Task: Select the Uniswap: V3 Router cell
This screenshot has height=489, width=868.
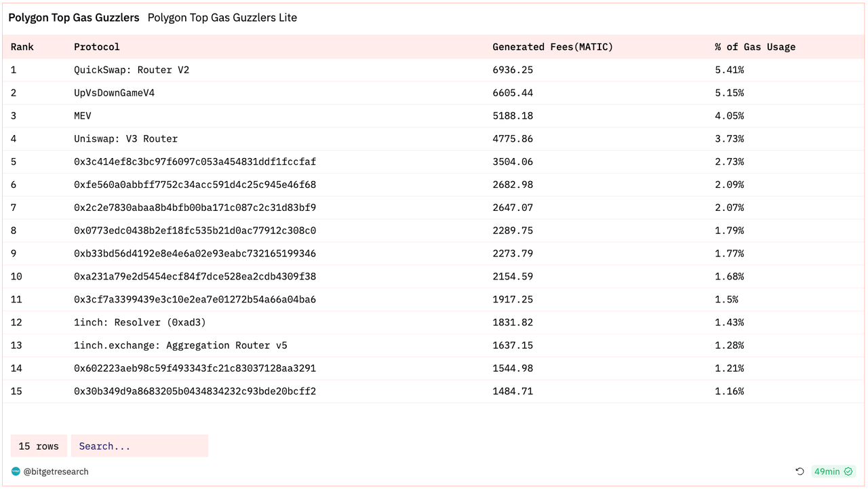Action: click(126, 139)
